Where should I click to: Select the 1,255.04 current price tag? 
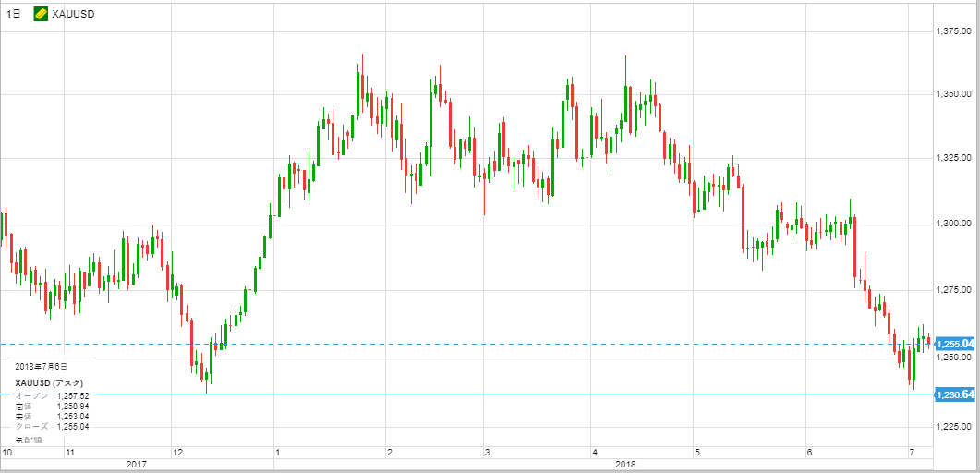956,344
